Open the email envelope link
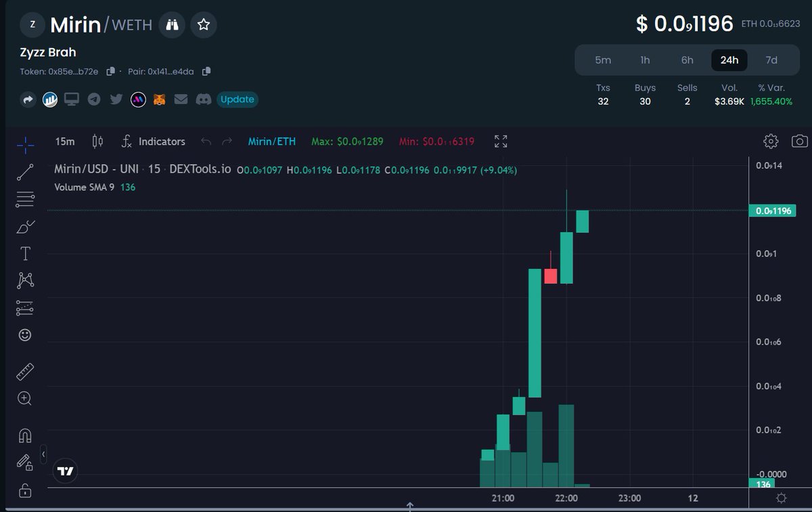This screenshot has width=812, height=512. pos(181,100)
